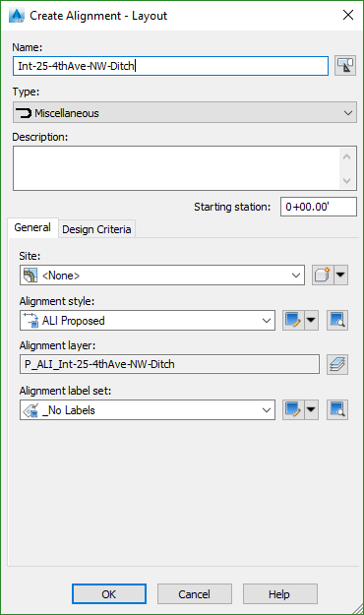Open the Alignment label set dropdown
The height and width of the screenshot is (615, 364).
point(148,410)
